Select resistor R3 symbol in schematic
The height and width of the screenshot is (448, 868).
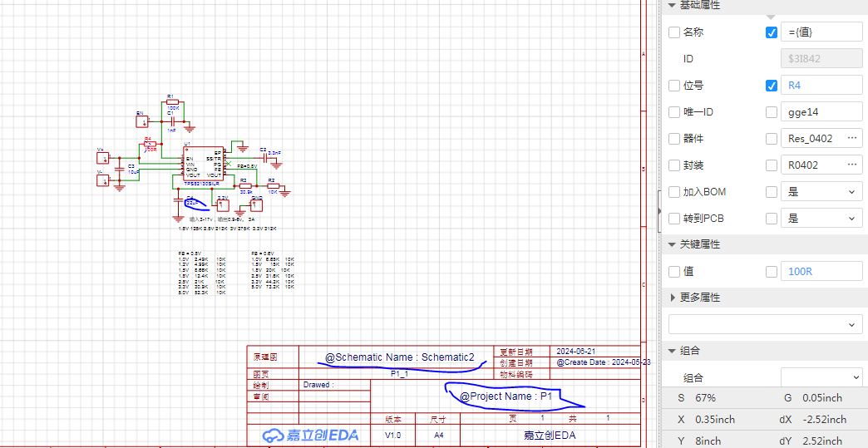245,186
